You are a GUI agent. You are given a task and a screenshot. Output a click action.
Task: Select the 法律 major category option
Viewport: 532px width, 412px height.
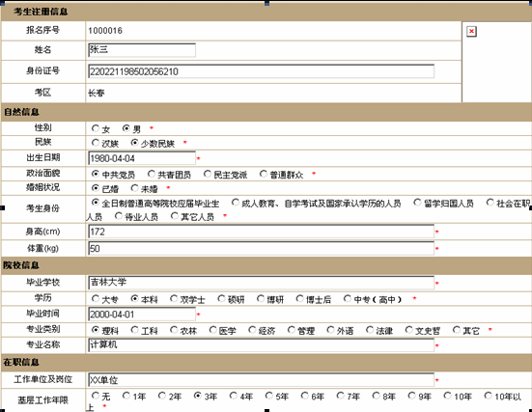click(x=370, y=329)
